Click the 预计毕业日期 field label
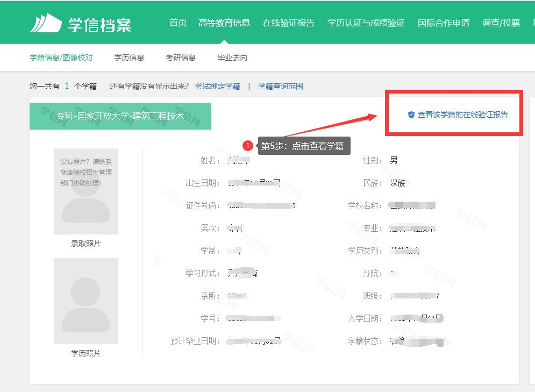Viewport: 535px width, 392px height. click(195, 341)
